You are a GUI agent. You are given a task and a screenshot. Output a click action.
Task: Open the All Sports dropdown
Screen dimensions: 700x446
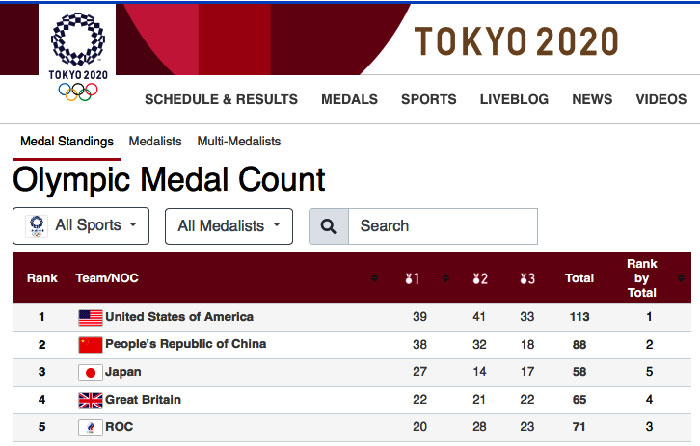point(81,225)
